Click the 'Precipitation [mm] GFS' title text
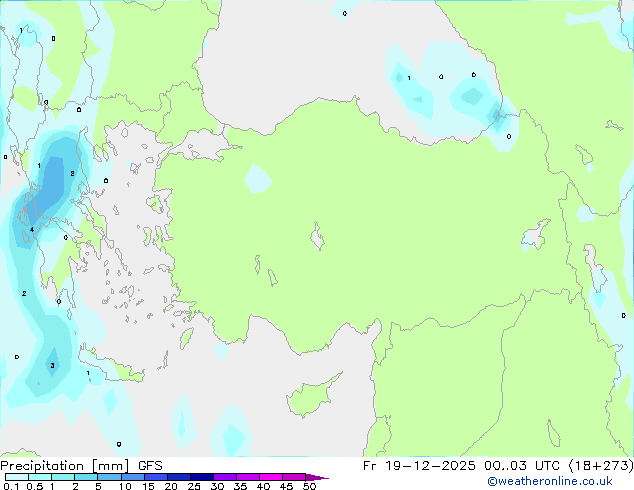 (x=81, y=466)
